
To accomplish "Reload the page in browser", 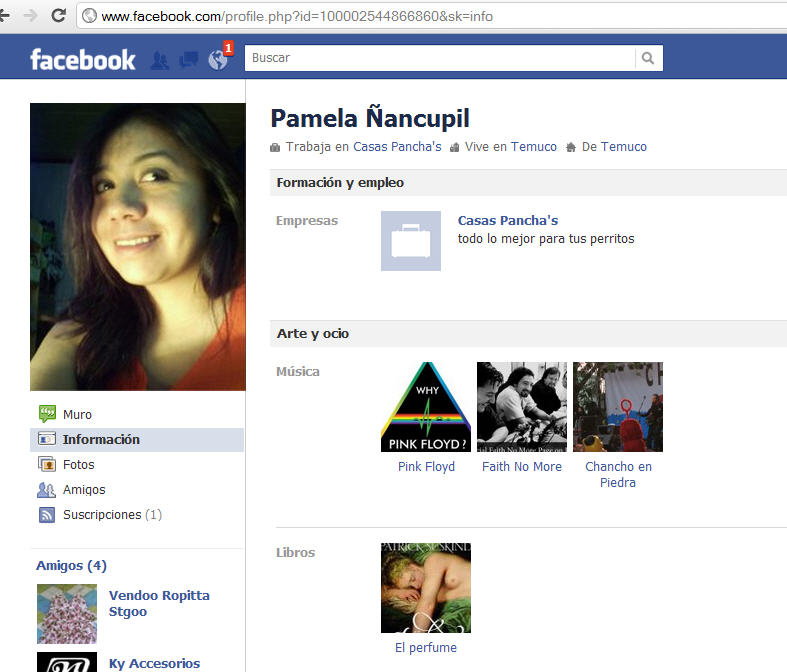I will 59,16.
